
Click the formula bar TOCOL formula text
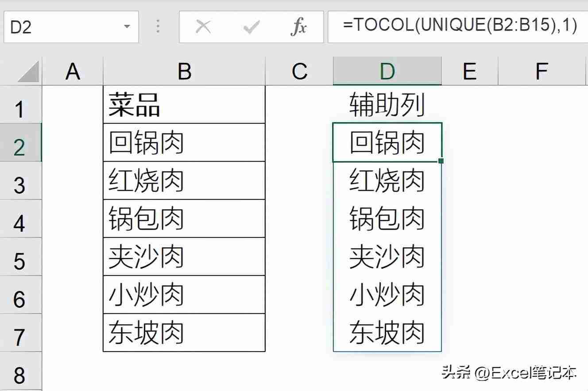(460, 26)
